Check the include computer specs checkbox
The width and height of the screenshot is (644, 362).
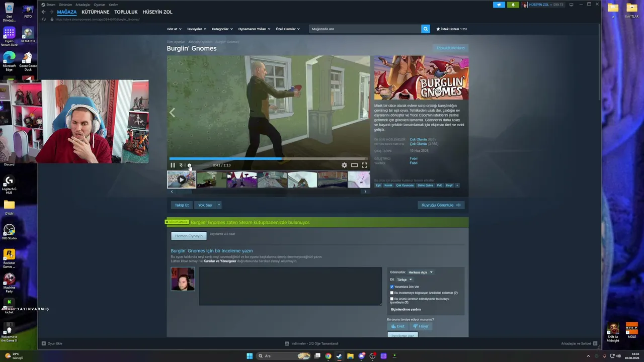pos(392,293)
